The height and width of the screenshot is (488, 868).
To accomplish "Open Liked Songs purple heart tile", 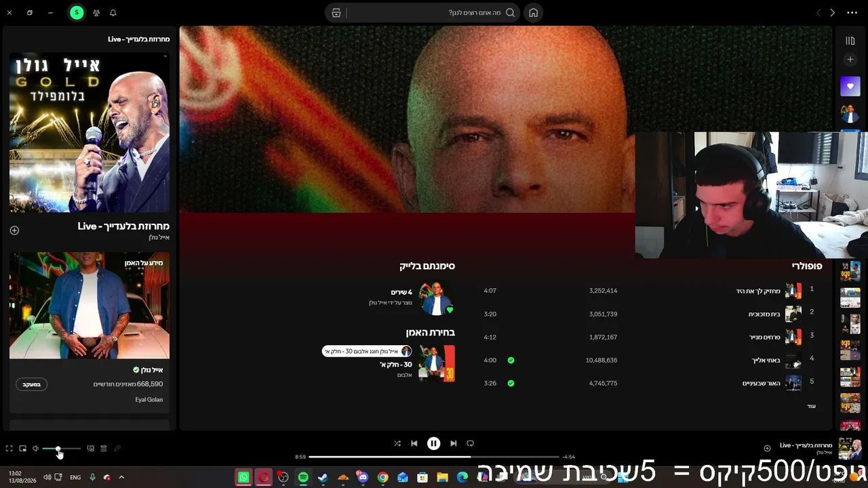I will [x=850, y=86].
